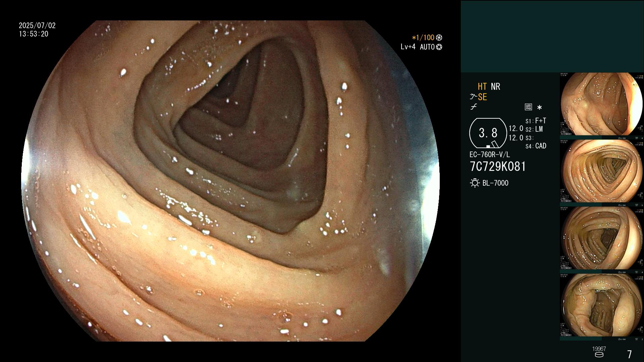Click the date 2025/07/02
Viewport: 644px width, 362px height.
point(37,25)
